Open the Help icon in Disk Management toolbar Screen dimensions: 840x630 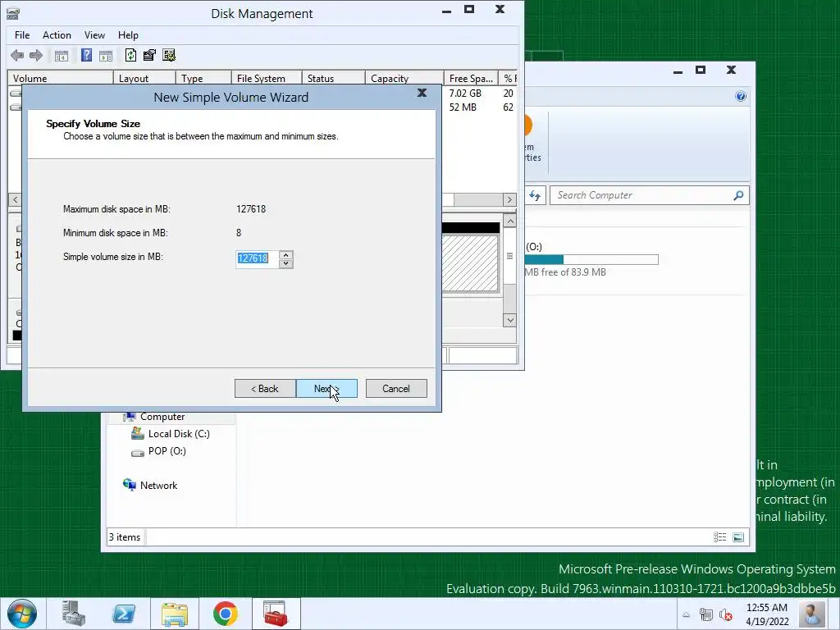(x=86, y=55)
